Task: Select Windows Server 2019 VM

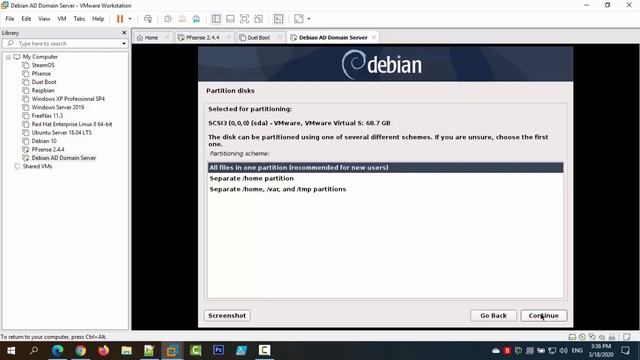Action: pos(58,107)
